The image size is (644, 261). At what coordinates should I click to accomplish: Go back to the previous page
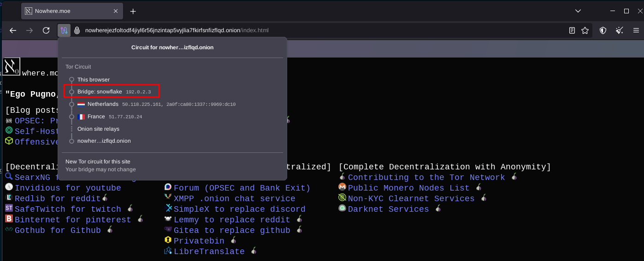[x=13, y=30]
